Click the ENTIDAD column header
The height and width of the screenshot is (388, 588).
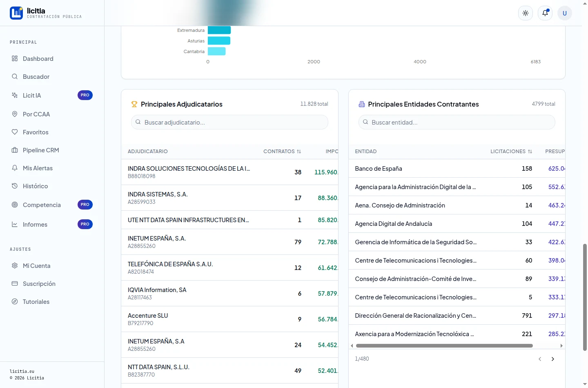[x=366, y=152]
